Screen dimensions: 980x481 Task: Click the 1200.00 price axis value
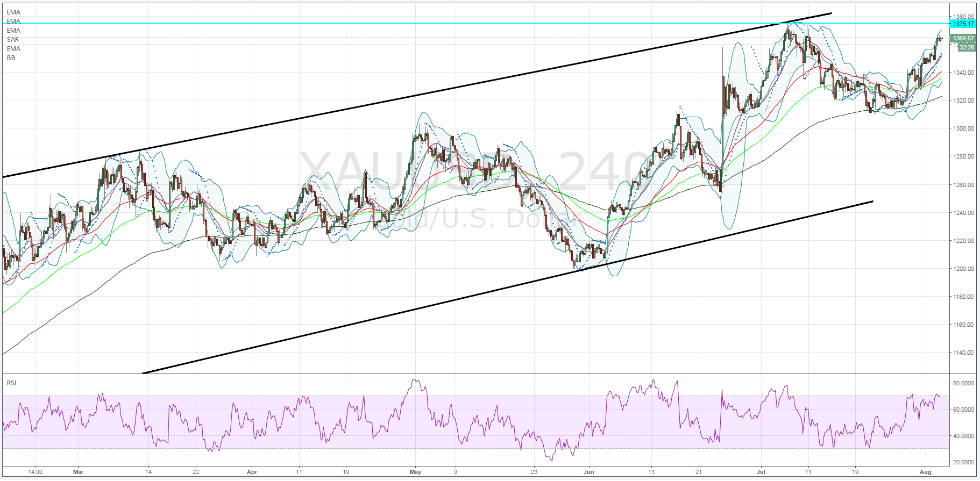pyautogui.click(x=964, y=269)
